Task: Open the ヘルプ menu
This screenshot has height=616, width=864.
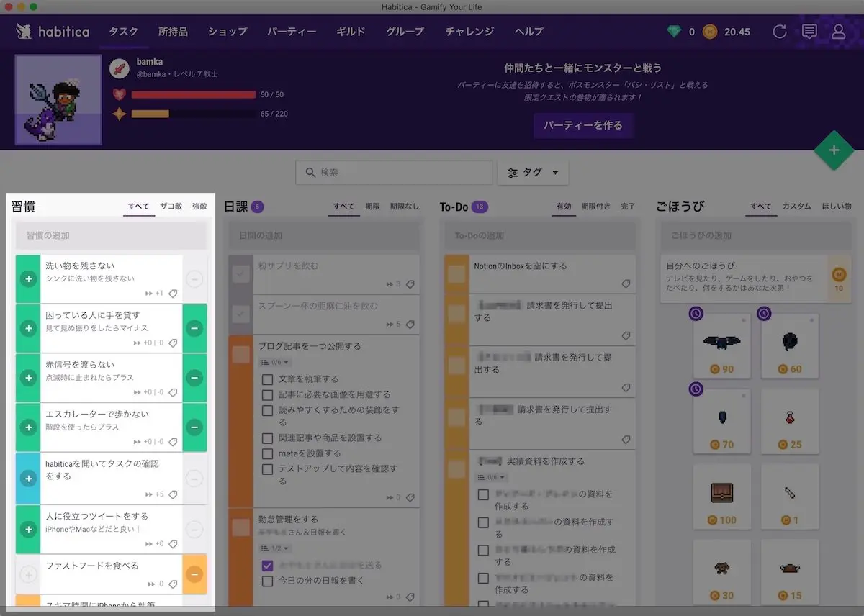Action: [x=529, y=32]
